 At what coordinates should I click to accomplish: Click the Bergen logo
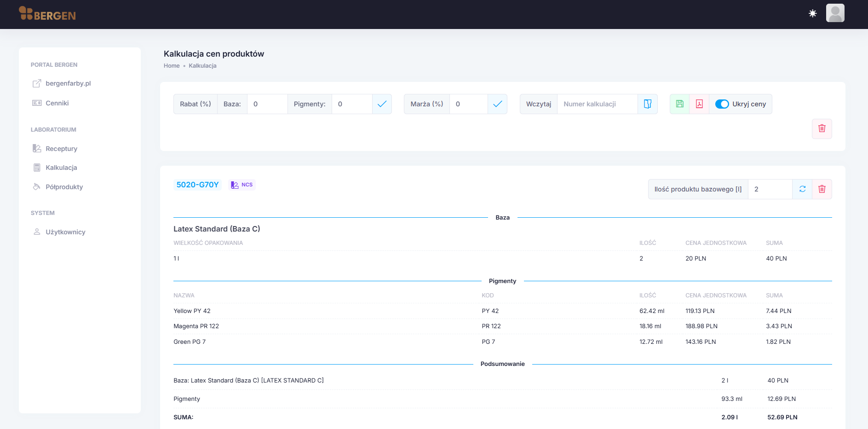tap(47, 14)
